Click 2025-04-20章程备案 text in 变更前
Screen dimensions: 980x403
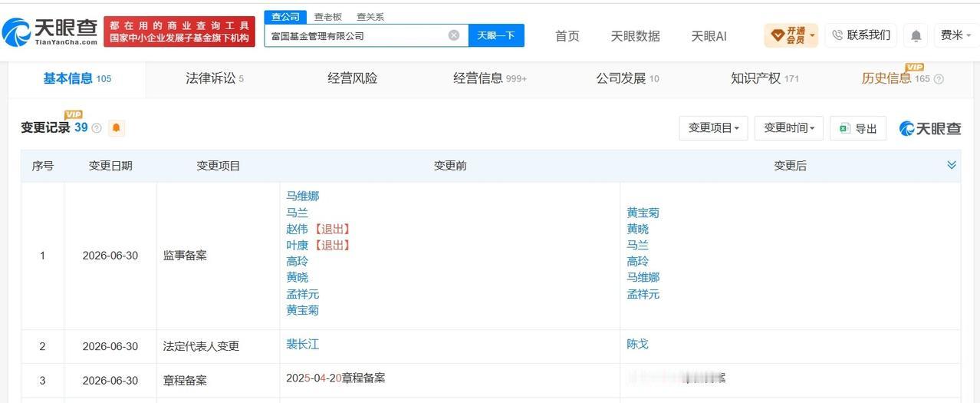click(335, 378)
